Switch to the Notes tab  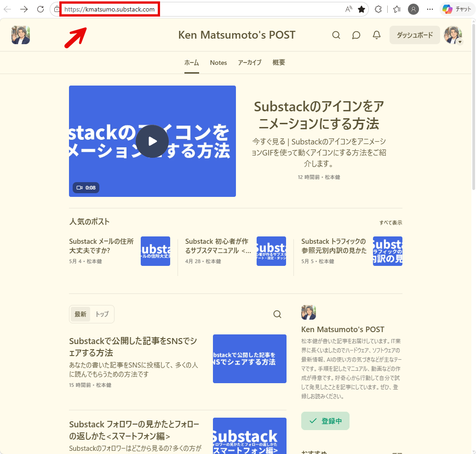click(x=218, y=63)
